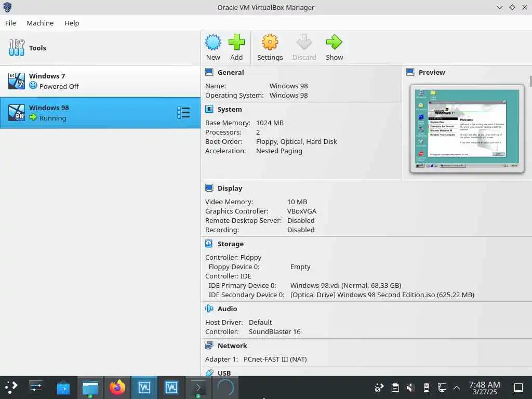Click the Boot Order value text

point(296,141)
